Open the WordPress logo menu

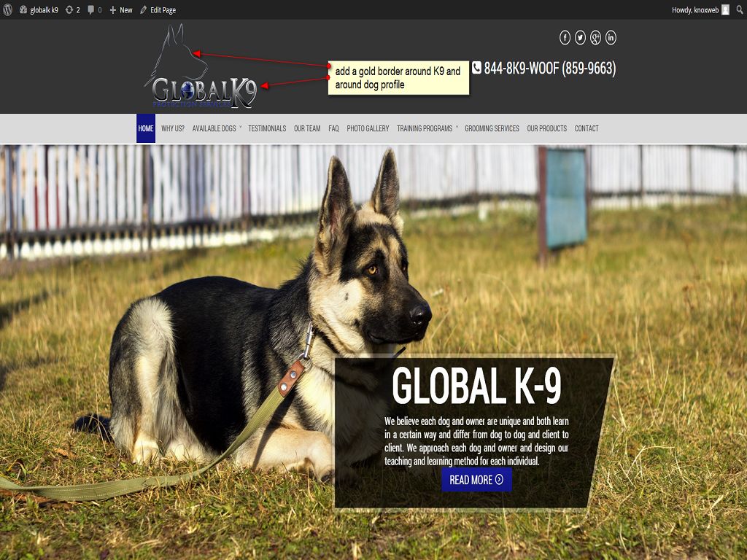pyautogui.click(x=7, y=9)
